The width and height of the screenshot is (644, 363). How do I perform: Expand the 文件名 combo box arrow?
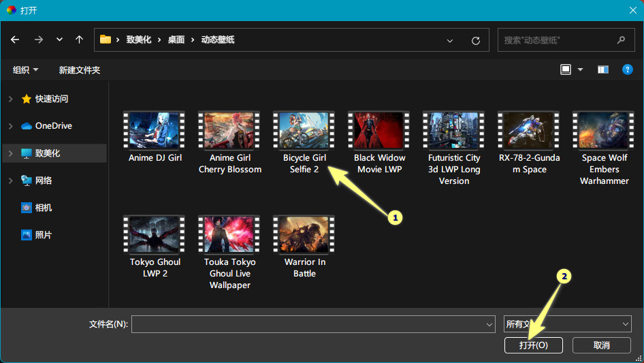[x=489, y=325]
